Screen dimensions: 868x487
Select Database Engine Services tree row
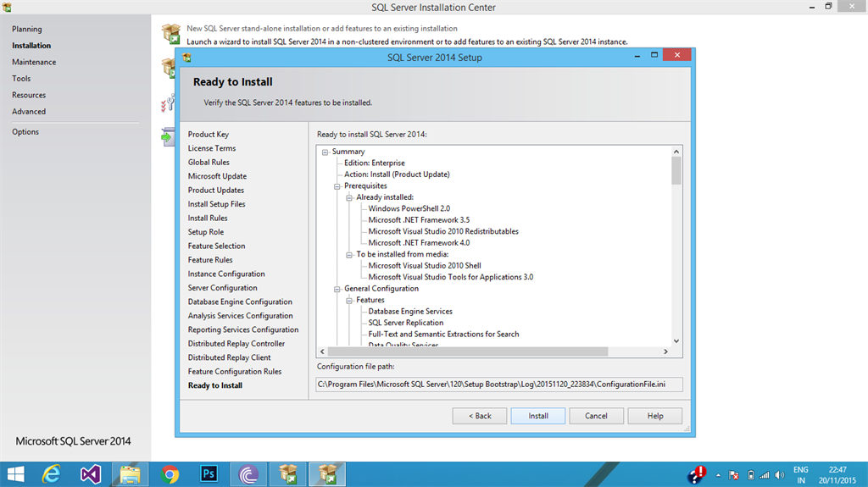(x=410, y=312)
